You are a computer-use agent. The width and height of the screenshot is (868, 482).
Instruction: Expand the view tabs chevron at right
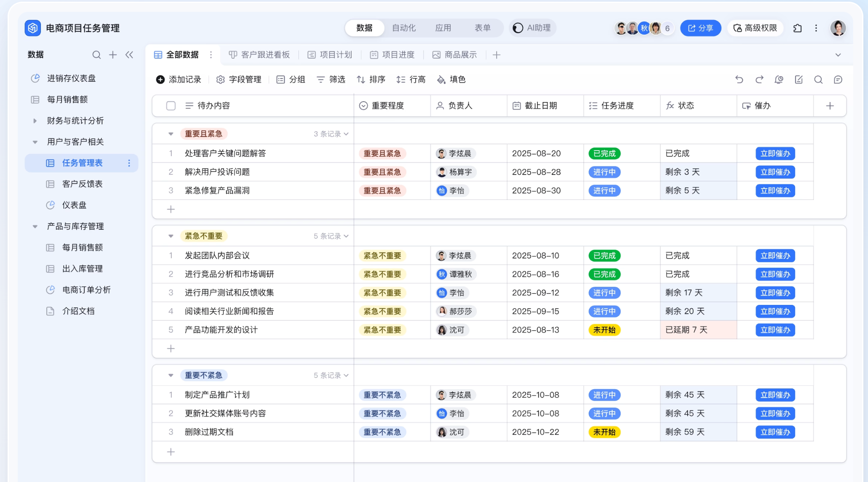click(x=838, y=55)
